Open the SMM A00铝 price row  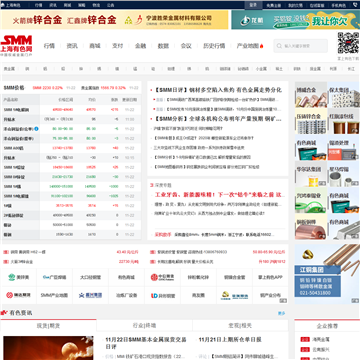tap(71, 148)
